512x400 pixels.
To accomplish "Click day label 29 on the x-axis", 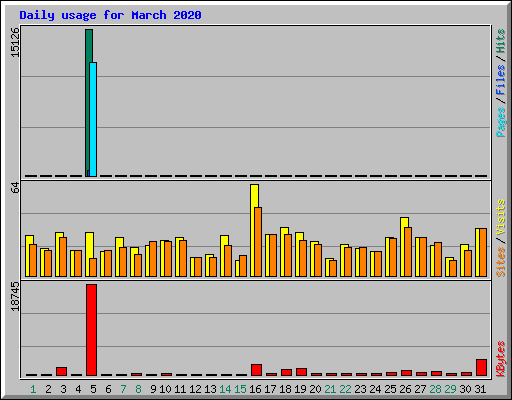I will 450,389.
